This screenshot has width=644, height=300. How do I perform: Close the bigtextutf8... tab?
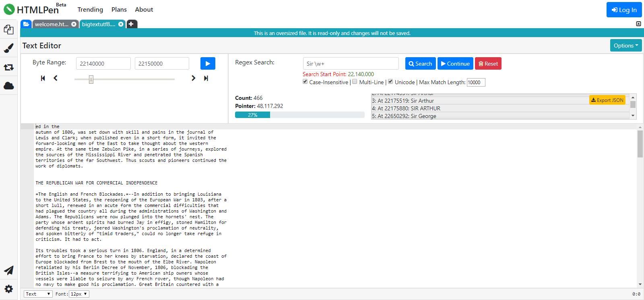pyautogui.click(x=121, y=24)
